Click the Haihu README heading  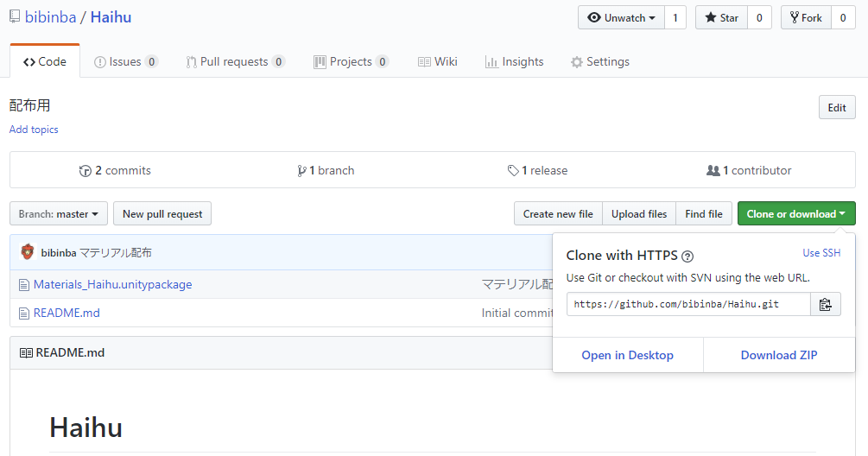click(x=86, y=427)
